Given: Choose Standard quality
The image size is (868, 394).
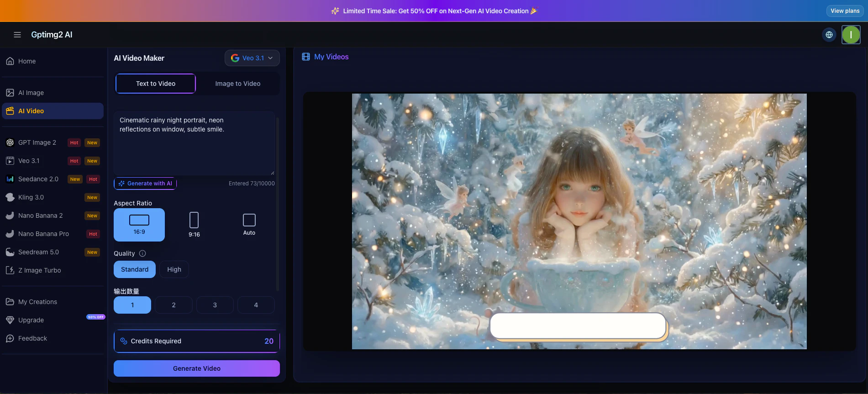Looking at the screenshot, I should 135,269.
